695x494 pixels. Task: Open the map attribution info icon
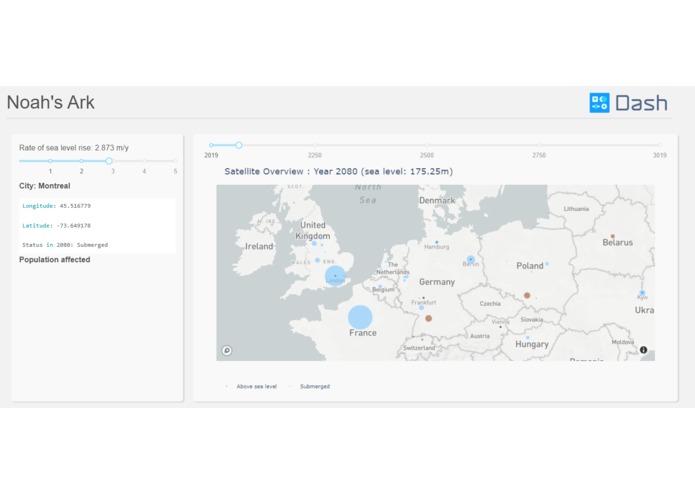tap(643, 350)
